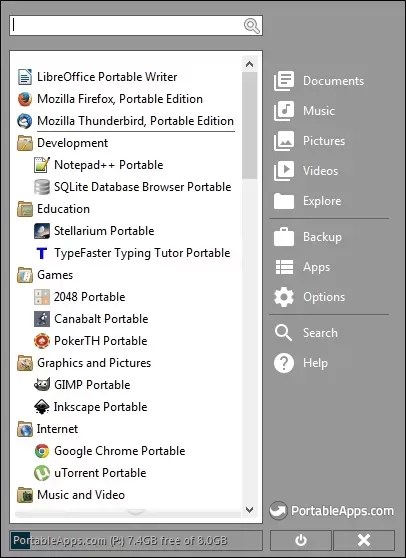Click the power eject button
This screenshot has height=558, width=406.
click(301, 540)
